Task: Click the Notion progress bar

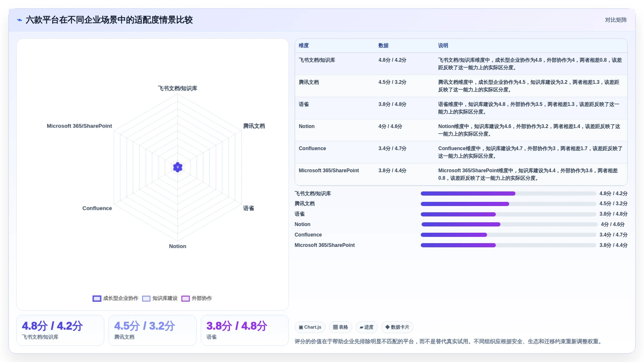Action: coord(510,224)
